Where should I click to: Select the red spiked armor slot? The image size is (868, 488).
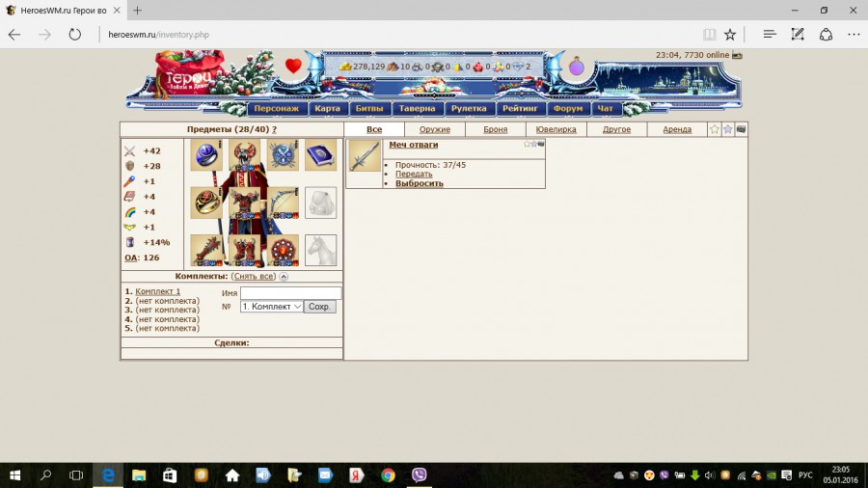click(244, 203)
